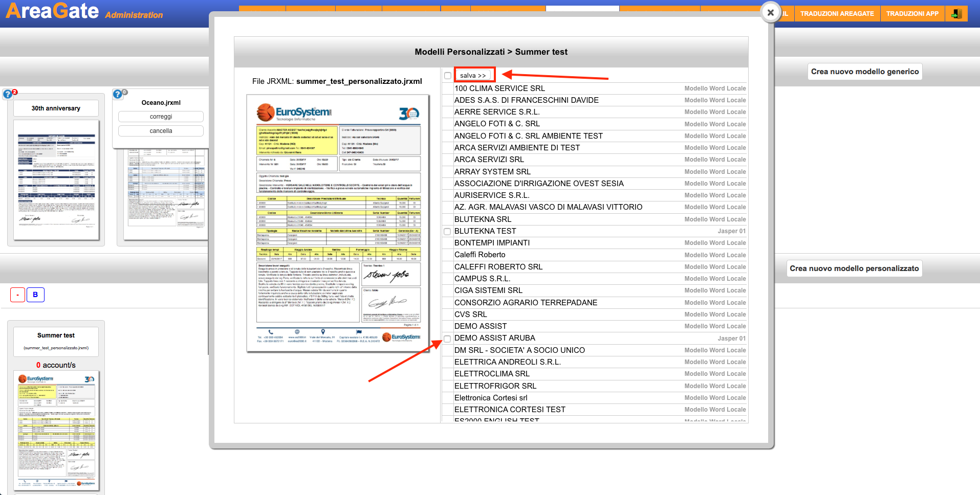The height and width of the screenshot is (495, 980).
Task: Select ELETTROCLIMA SRL row
Action: [x=594, y=374]
